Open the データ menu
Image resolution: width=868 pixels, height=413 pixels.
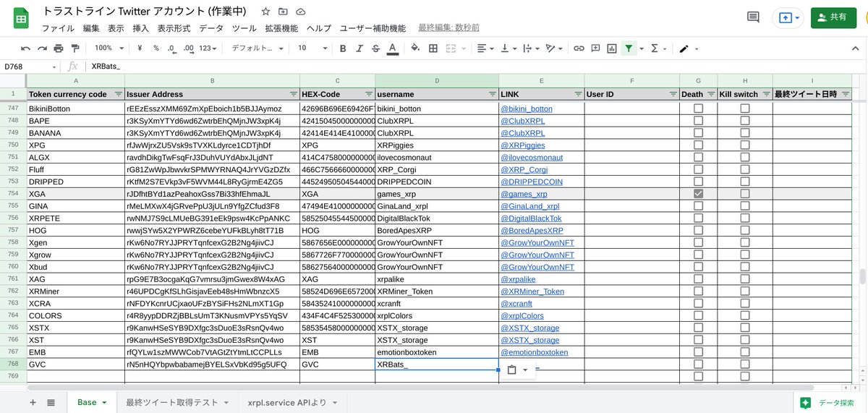211,28
